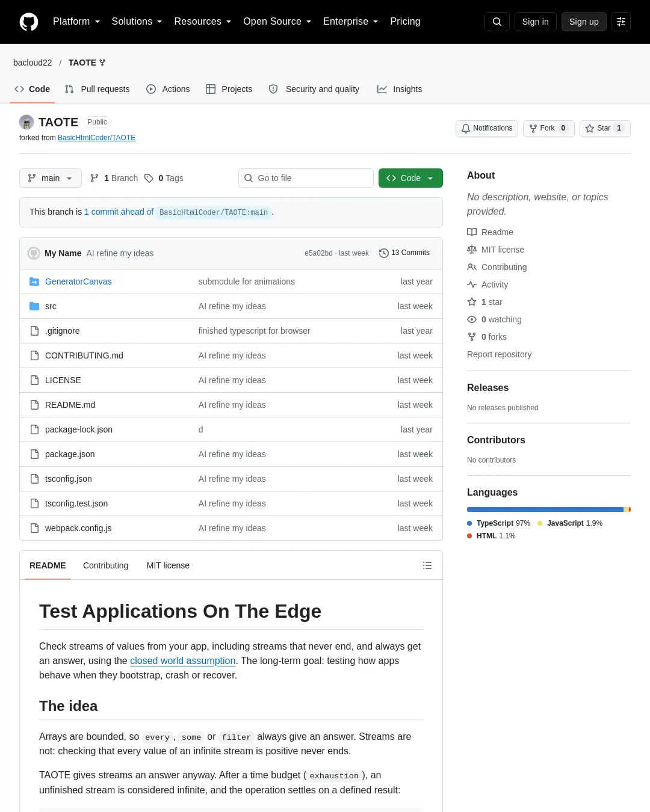The width and height of the screenshot is (650, 812).
Task: Select the README tab in file viewer
Action: pyautogui.click(x=48, y=565)
